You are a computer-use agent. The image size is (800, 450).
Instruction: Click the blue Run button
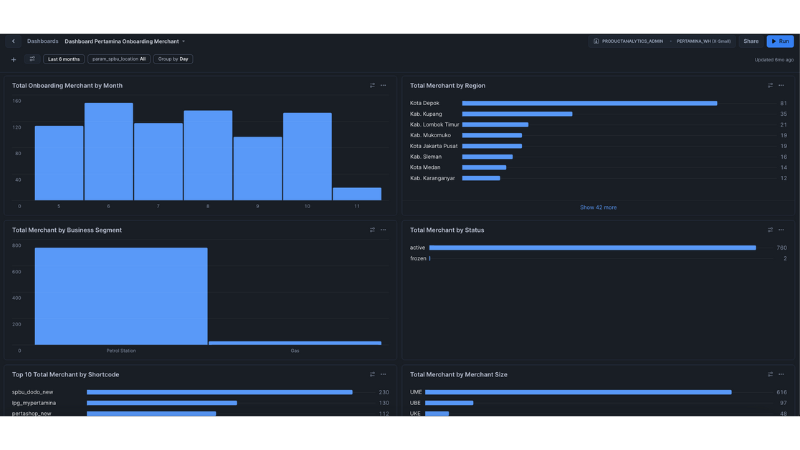[780, 41]
